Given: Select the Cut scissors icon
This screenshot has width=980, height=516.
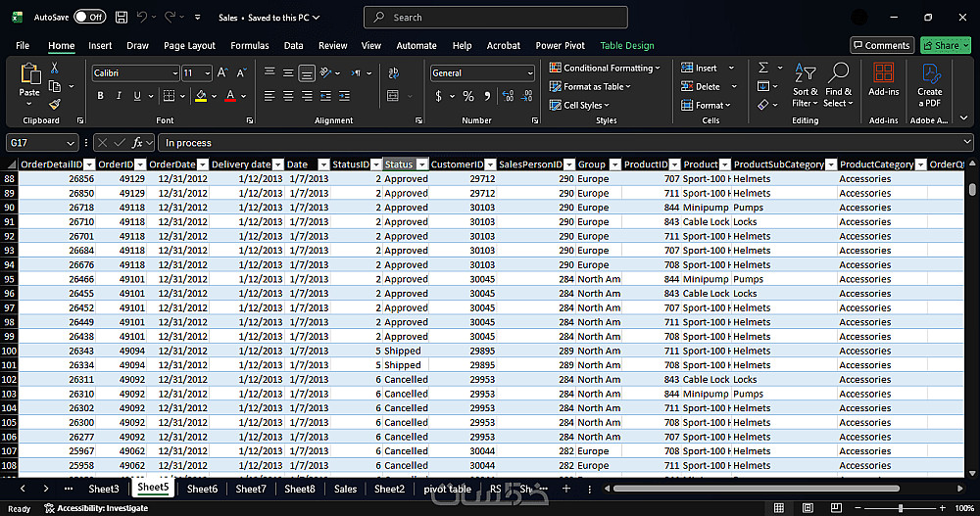Looking at the screenshot, I should [x=55, y=69].
